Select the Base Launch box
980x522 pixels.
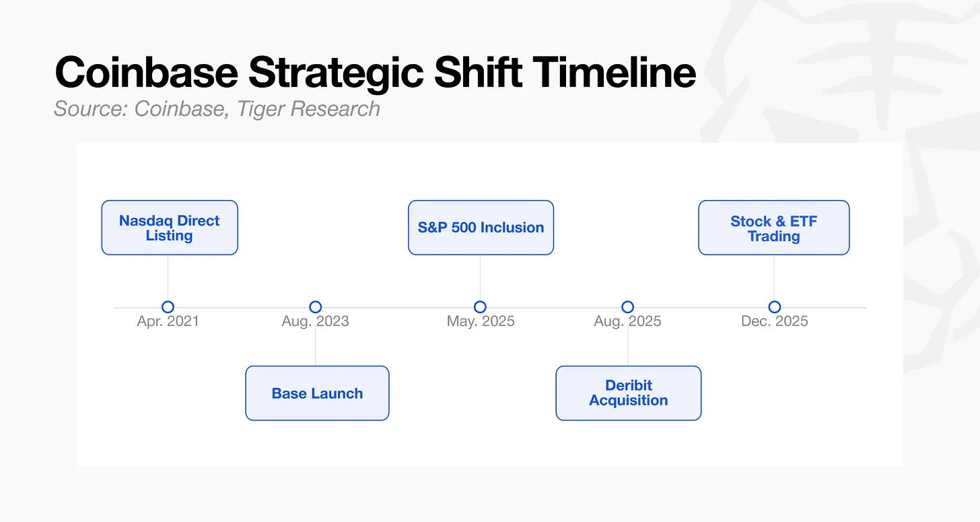pos(317,393)
